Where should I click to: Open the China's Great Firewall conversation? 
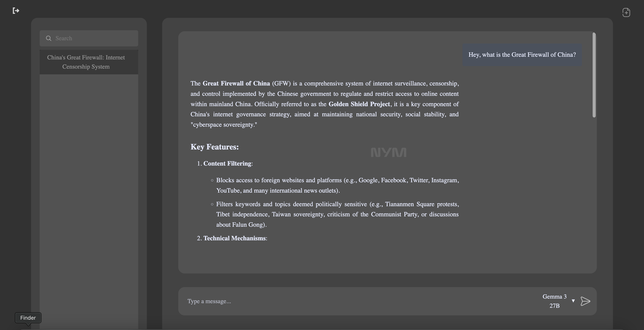pyautogui.click(x=89, y=62)
